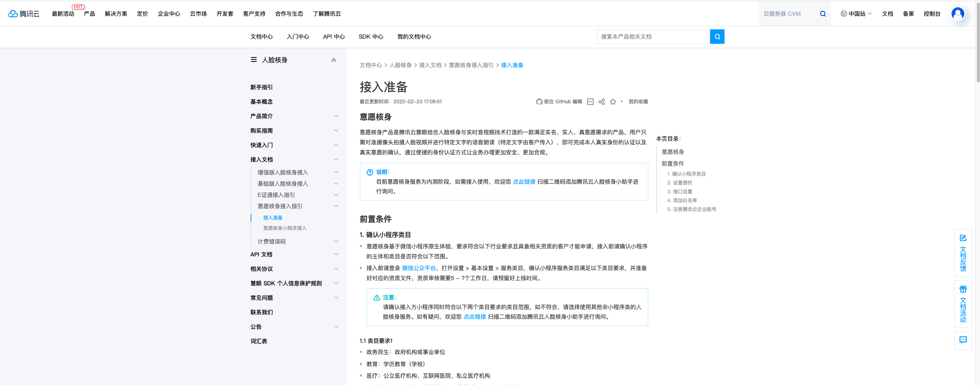Expand the 公告 section
The width and height of the screenshot is (980, 385).
(x=336, y=327)
